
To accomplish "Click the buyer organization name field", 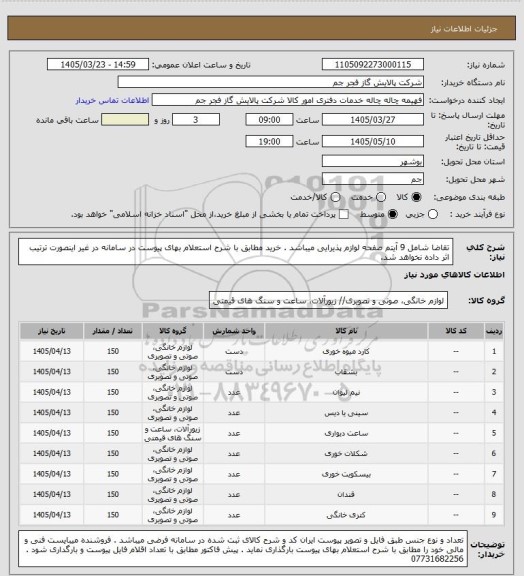I will pos(270,82).
